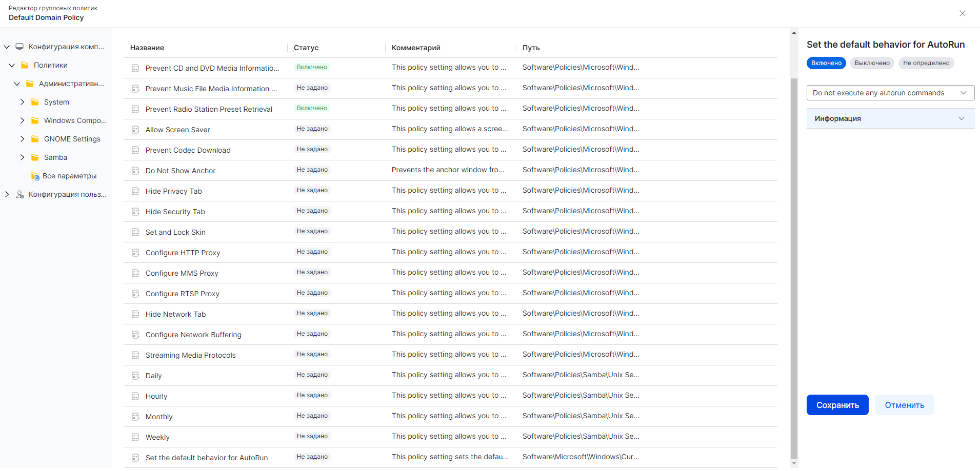Click the policy icon beside Hide Privacy Tab
Screen dimensions: 980x471
point(135,191)
